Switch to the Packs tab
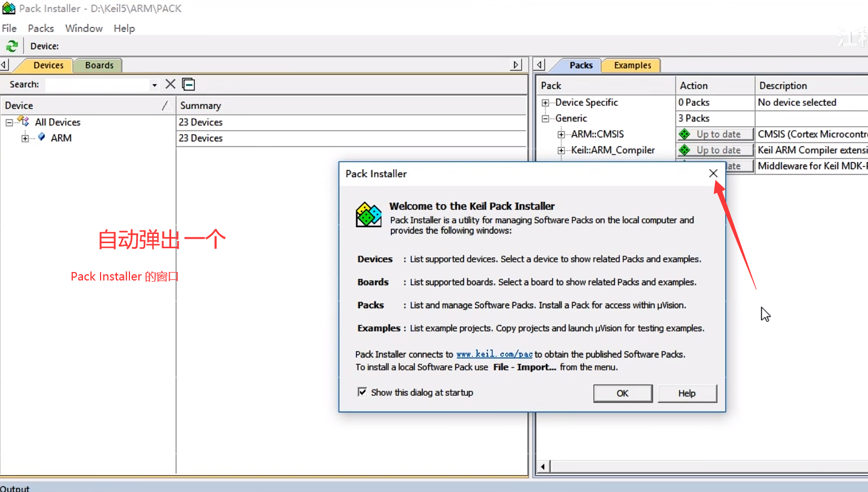868x492 pixels. coord(581,65)
